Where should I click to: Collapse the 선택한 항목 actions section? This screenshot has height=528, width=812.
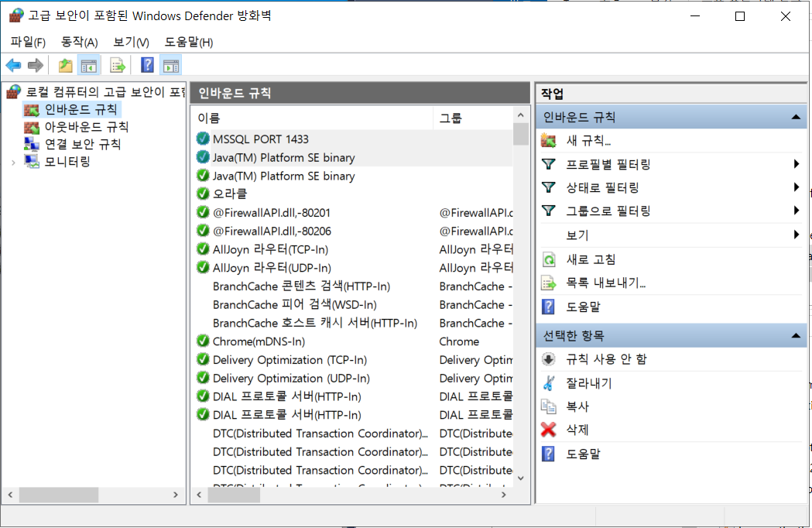coord(796,336)
